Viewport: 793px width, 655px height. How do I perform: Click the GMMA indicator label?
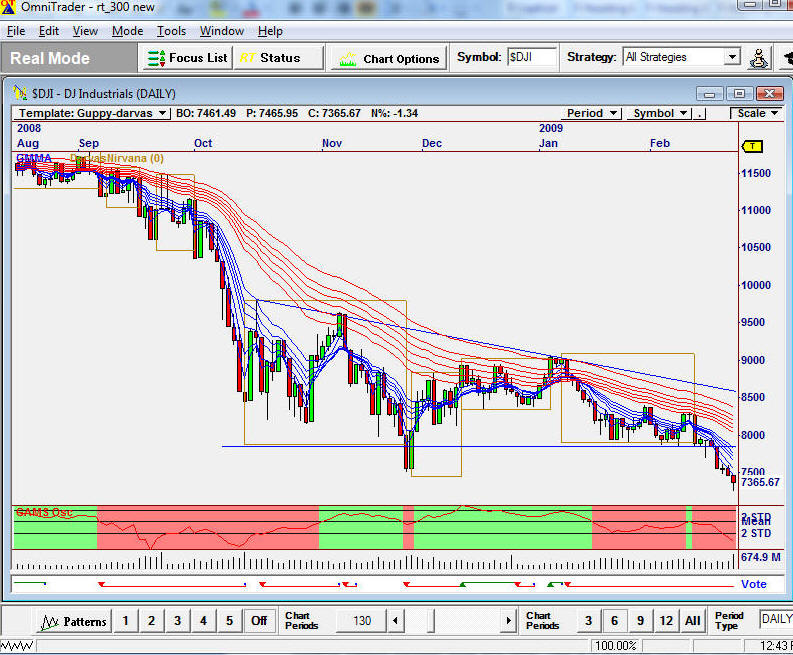tap(34, 158)
